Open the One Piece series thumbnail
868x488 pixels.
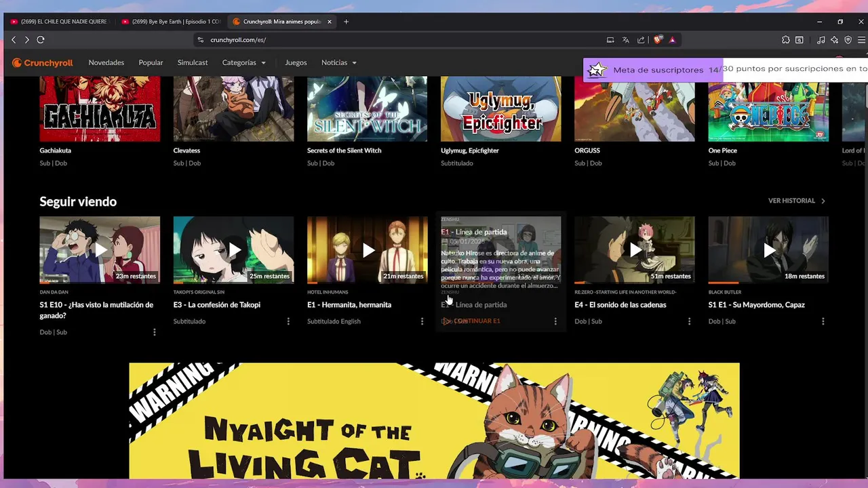click(x=768, y=108)
